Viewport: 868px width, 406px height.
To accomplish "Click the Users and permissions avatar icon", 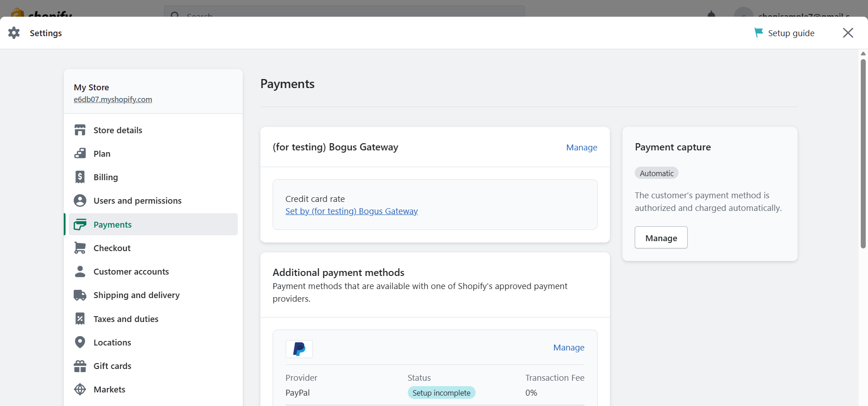I will click(80, 201).
